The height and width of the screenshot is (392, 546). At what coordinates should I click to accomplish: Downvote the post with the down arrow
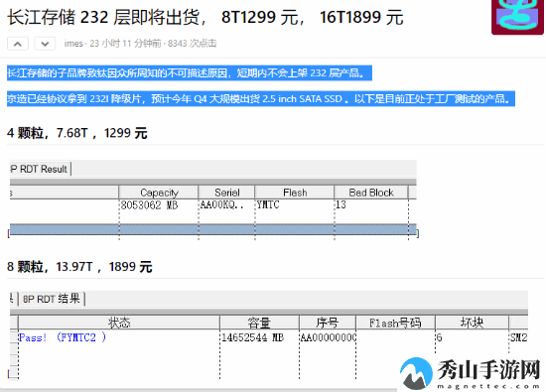[x=45, y=44]
